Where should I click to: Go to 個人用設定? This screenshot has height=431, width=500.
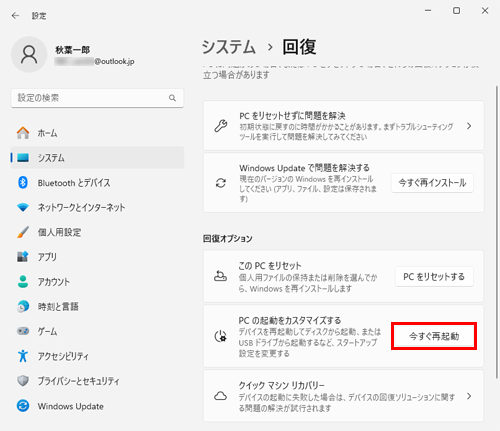coord(97,232)
